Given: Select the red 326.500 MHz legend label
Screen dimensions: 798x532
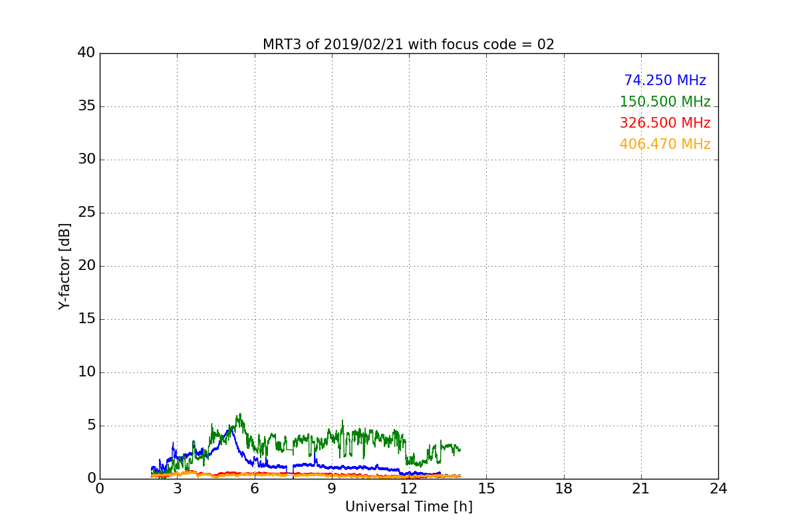Looking at the screenshot, I should point(665,123).
